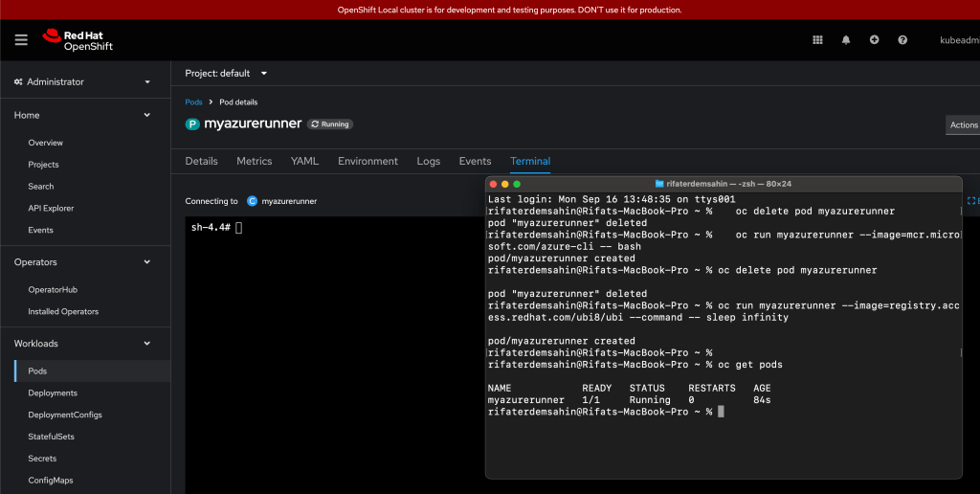
Task: Click the terminal expand fullscreen icon
Action: 972,201
